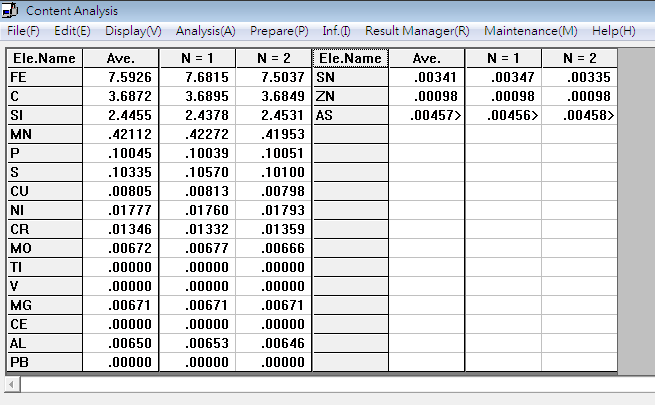Select the AS element row header
This screenshot has height=405, width=655.
(x=350, y=116)
